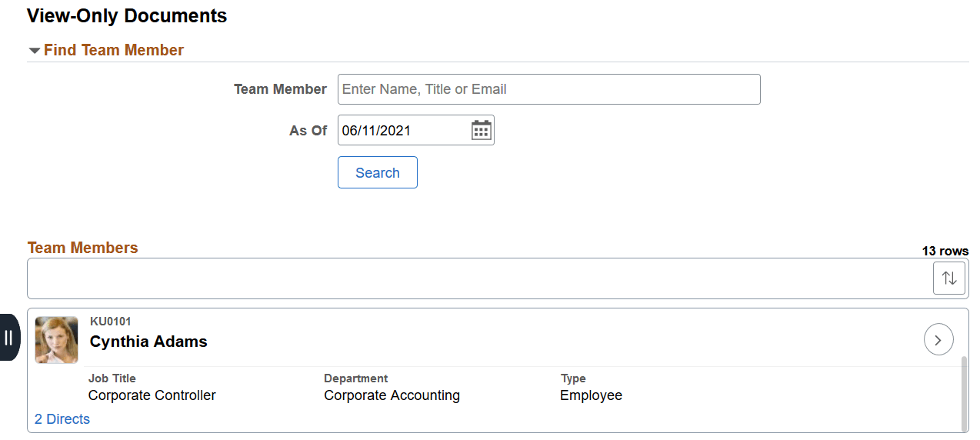Click the View-Only Documents page title
This screenshot has height=440, width=980.
click(127, 15)
